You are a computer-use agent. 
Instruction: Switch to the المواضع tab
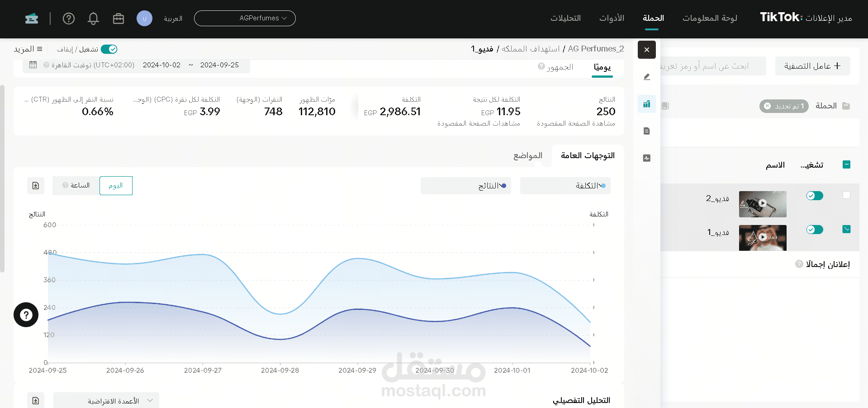528,155
